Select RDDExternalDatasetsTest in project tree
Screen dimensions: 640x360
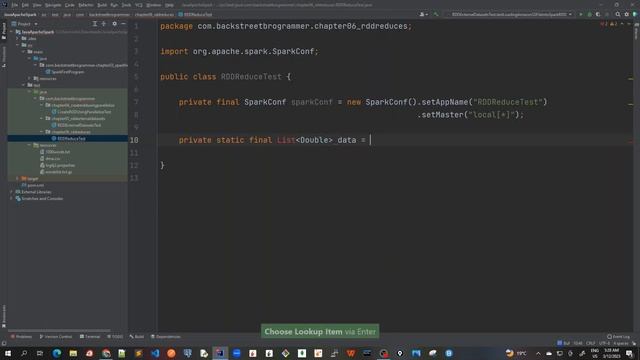pyautogui.click(x=76, y=125)
